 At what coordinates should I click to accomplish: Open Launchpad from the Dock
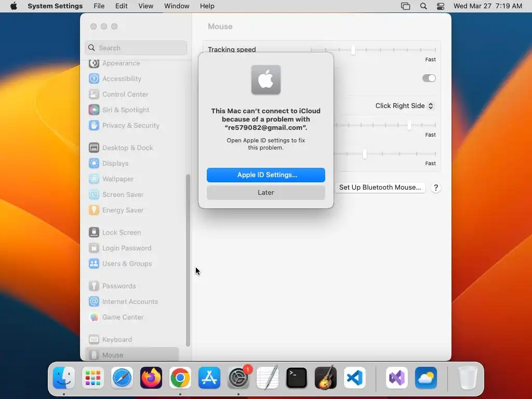(x=93, y=378)
